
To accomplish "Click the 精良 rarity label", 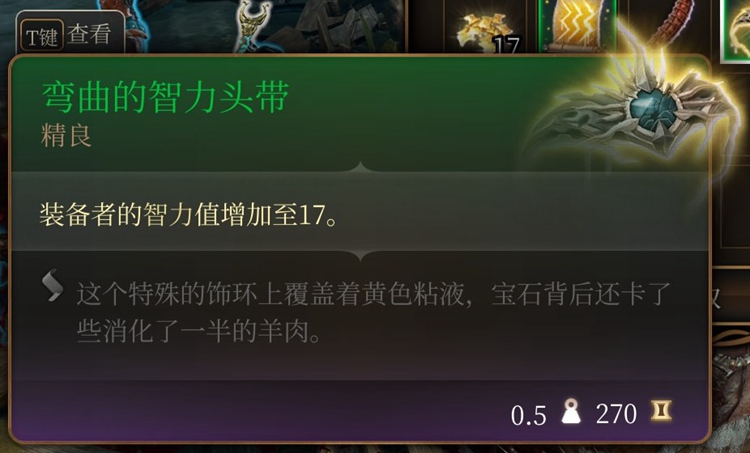I will click(66, 136).
